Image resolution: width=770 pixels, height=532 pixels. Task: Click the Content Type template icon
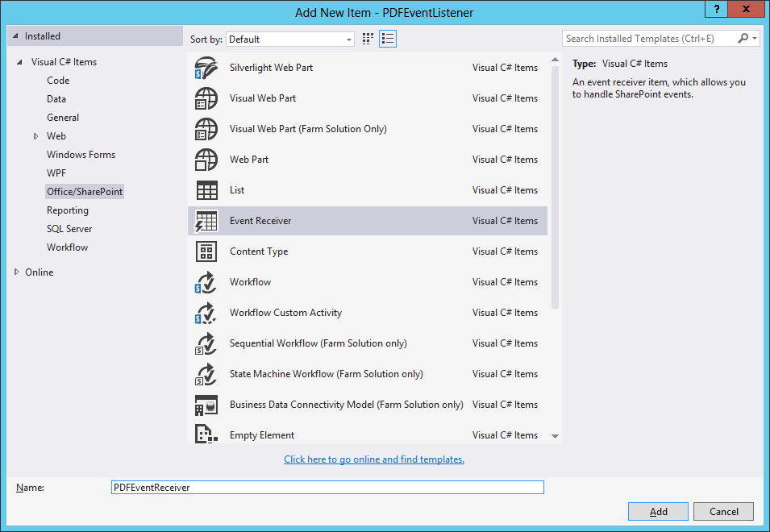pyautogui.click(x=206, y=251)
